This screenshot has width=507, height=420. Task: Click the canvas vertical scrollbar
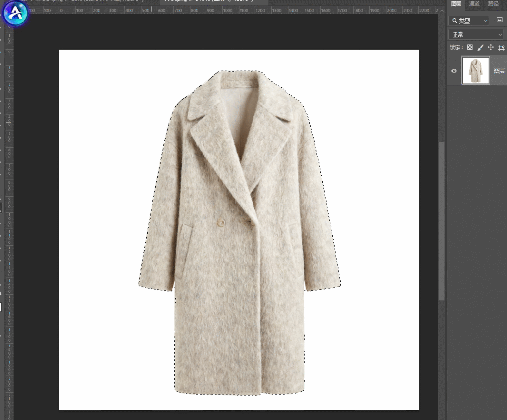(441, 220)
